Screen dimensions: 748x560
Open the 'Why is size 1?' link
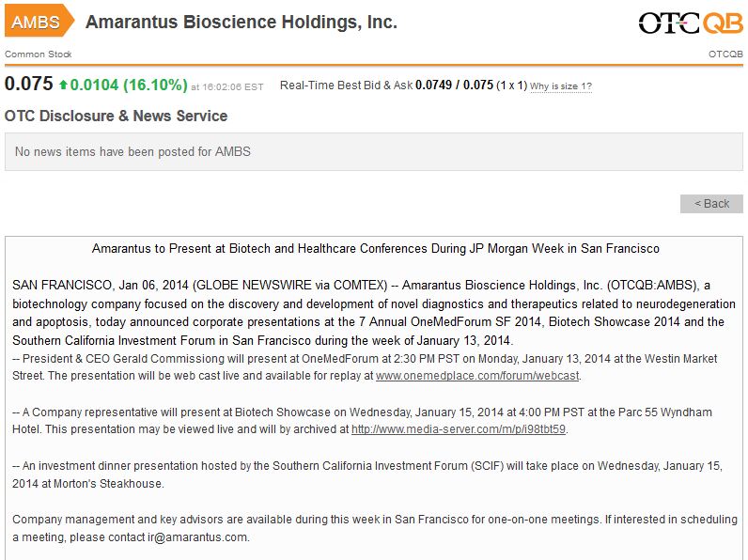(560, 86)
